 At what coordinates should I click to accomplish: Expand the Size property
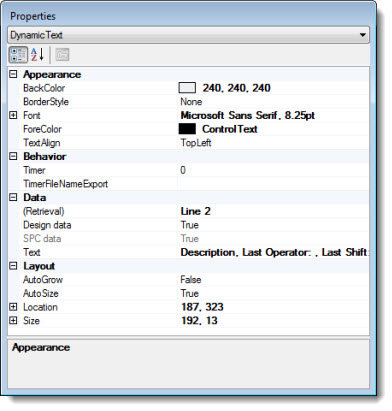pyautogui.click(x=13, y=320)
